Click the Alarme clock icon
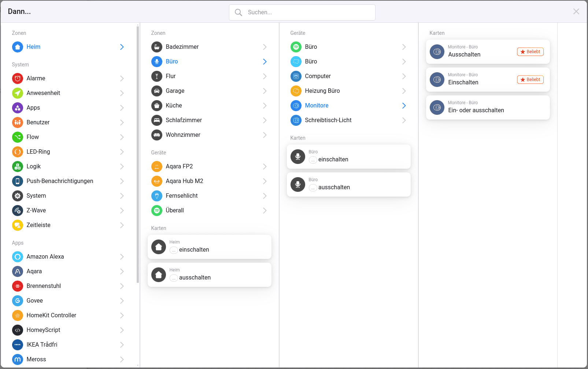588x369 pixels. tap(18, 78)
